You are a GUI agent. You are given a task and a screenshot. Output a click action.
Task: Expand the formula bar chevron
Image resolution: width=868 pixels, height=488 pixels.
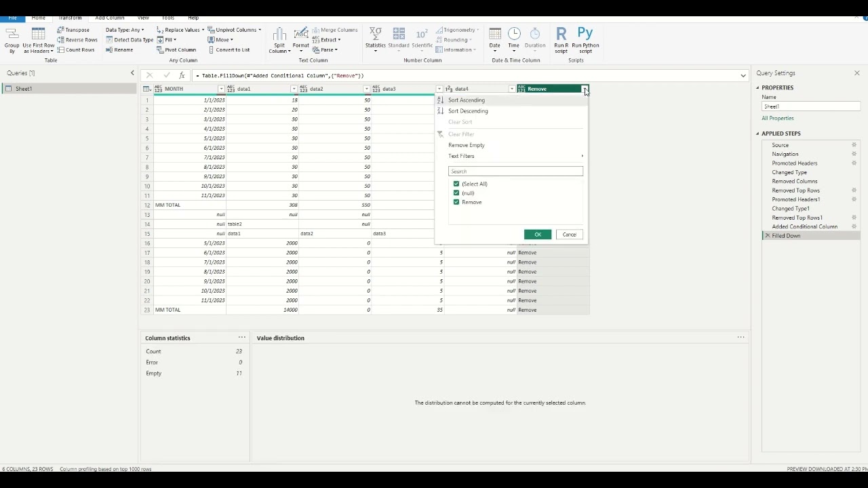coord(743,75)
